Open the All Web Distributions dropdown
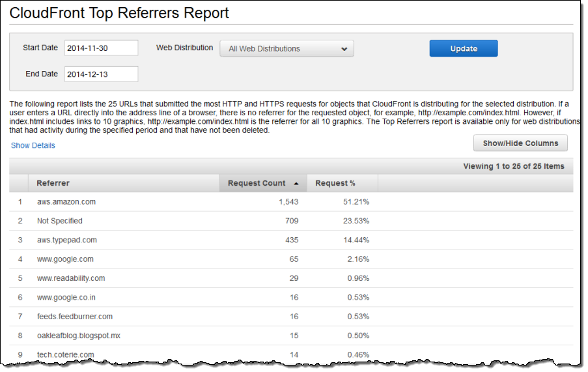The height and width of the screenshot is (372, 588). coord(287,49)
